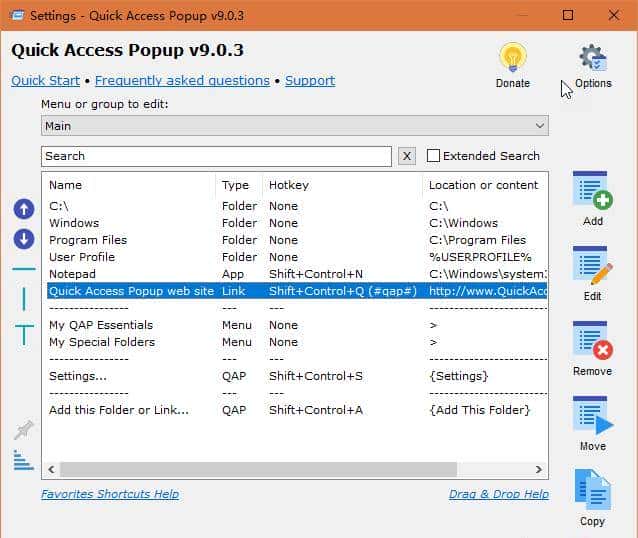
Task: Move selected favorite down with arrow
Action: (24, 239)
